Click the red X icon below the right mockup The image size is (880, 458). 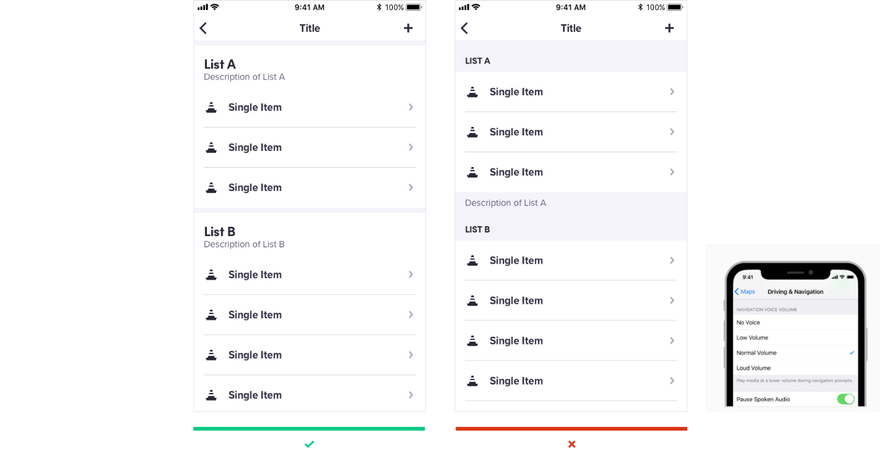pyautogui.click(x=571, y=444)
